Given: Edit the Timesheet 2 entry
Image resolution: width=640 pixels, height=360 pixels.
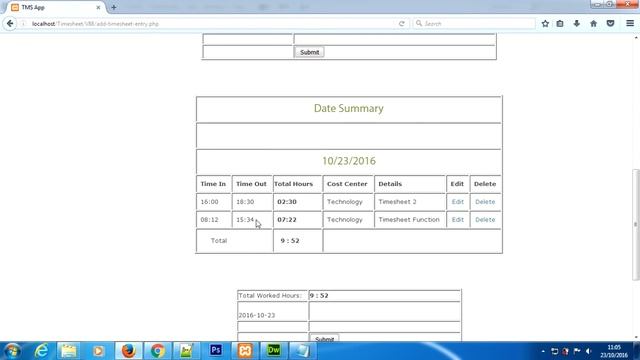Looking at the screenshot, I should point(458,202).
